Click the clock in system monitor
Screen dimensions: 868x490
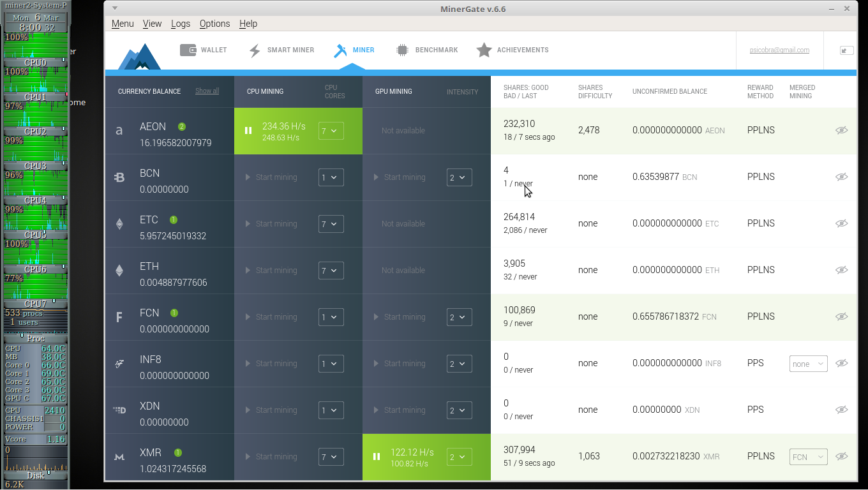(x=36, y=23)
